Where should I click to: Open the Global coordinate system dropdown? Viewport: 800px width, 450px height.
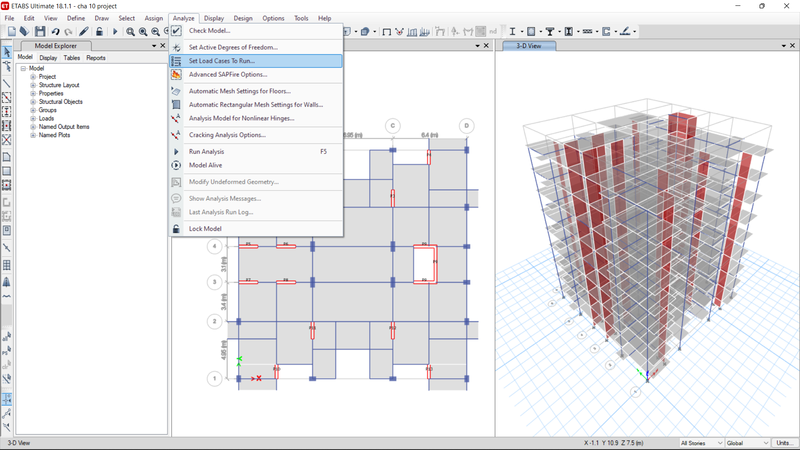(x=747, y=443)
